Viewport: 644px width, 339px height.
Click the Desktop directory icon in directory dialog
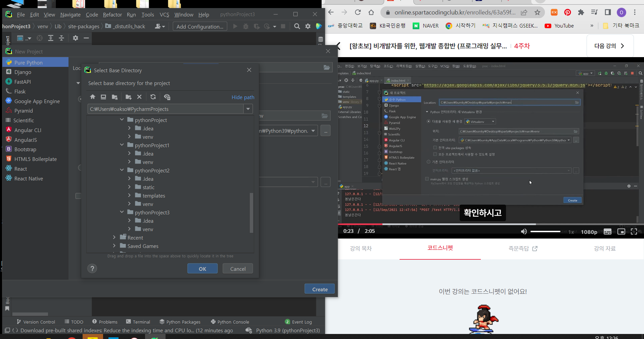coord(103,97)
